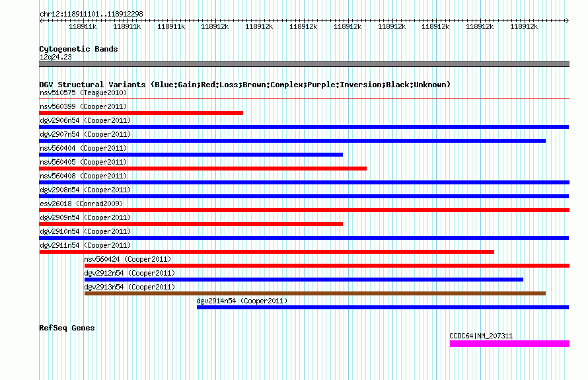The width and height of the screenshot is (588, 380).
Task: Open dgv2914n54 (Cooper2011) variant label
Action: pyautogui.click(x=242, y=301)
